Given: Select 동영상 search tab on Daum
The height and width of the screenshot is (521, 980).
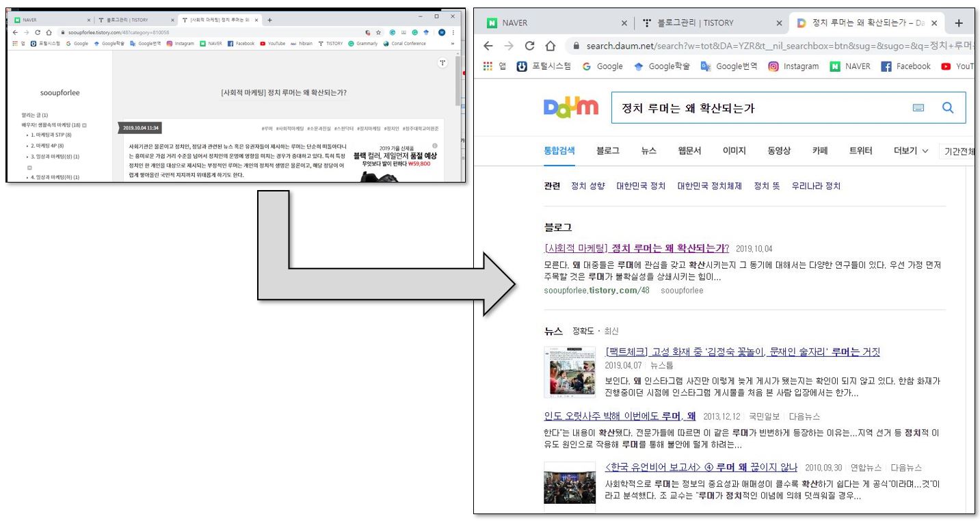Looking at the screenshot, I should coord(779,150).
